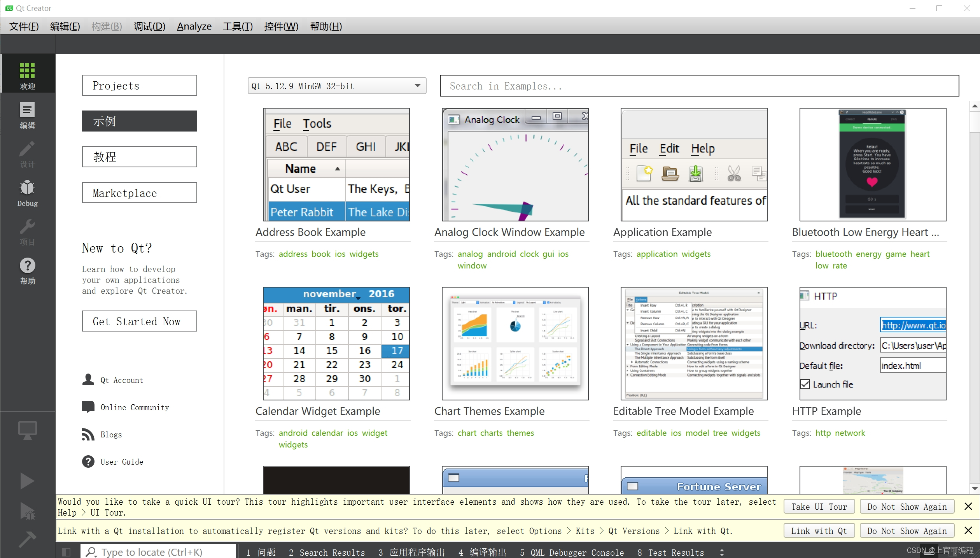Open output pane selector arrows
Screen dimensions: 980x558
coord(722,552)
